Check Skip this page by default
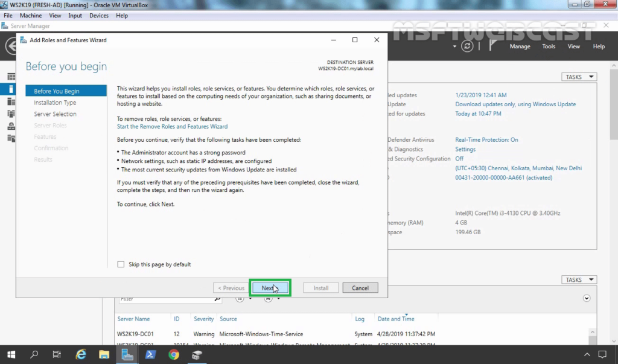The height and width of the screenshot is (364, 618). pos(121,264)
